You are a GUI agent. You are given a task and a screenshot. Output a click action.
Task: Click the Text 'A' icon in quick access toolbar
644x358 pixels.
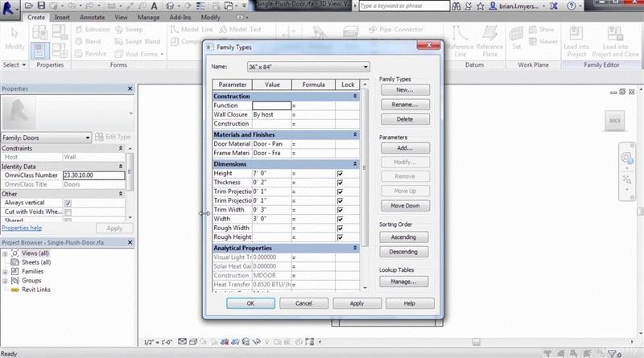pos(154,6)
